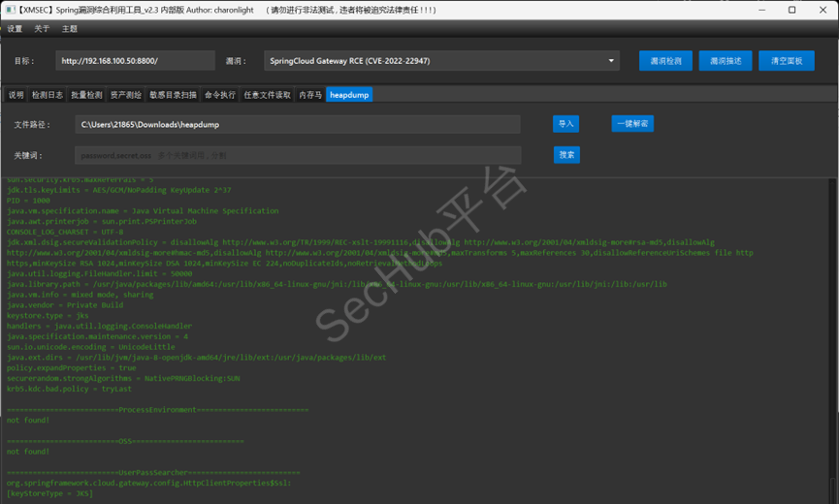Click the ProcessEnvironment section header line

tap(157, 409)
